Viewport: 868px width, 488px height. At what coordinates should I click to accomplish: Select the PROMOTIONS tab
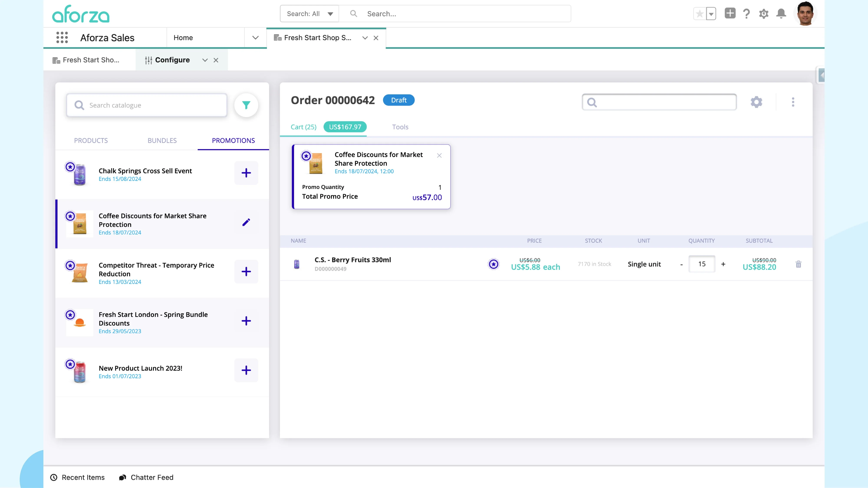233,141
